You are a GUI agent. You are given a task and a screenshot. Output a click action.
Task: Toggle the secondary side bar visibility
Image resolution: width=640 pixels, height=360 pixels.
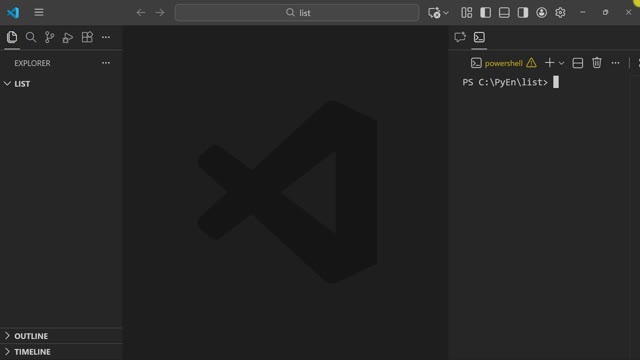coord(523,13)
